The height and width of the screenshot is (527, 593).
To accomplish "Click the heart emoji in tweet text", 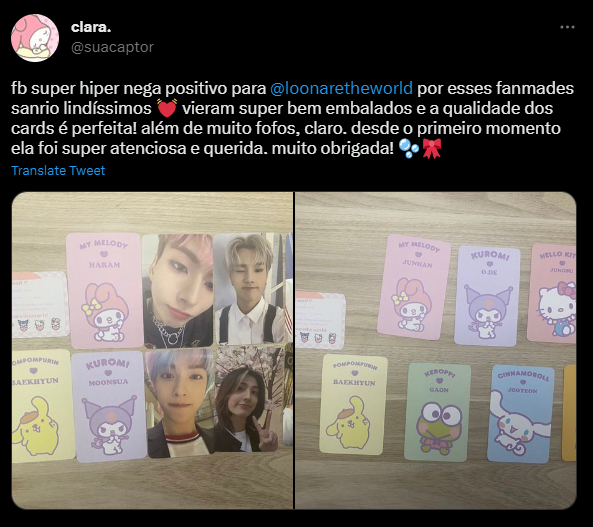I will pyautogui.click(x=167, y=109).
